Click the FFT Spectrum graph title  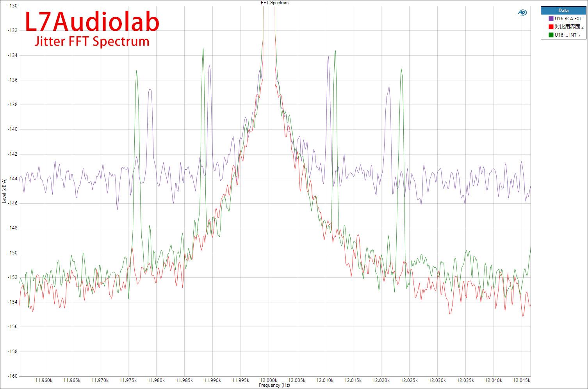[275, 2]
